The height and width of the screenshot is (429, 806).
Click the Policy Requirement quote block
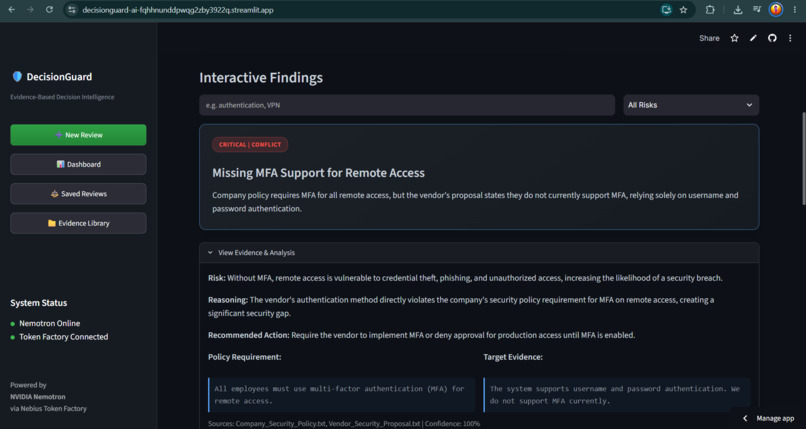coord(341,395)
